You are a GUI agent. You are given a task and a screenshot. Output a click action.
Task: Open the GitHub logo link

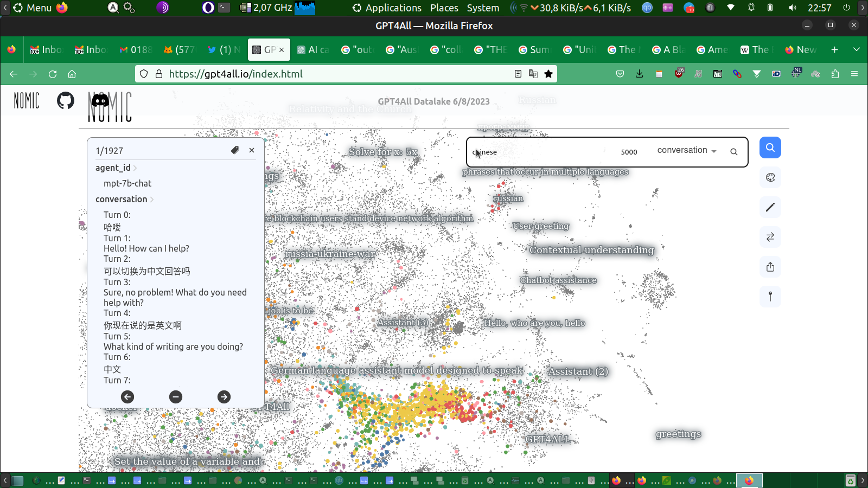coord(66,100)
